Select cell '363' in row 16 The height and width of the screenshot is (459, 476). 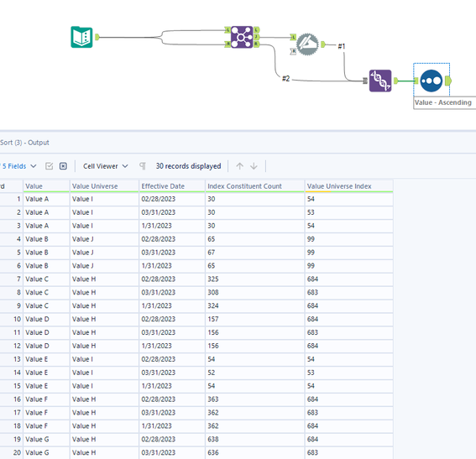click(x=255, y=399)
